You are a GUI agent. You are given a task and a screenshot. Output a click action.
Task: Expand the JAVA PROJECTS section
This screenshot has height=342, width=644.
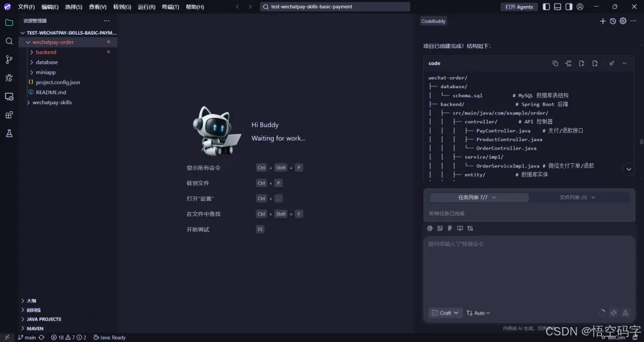[x=68, y=319]
